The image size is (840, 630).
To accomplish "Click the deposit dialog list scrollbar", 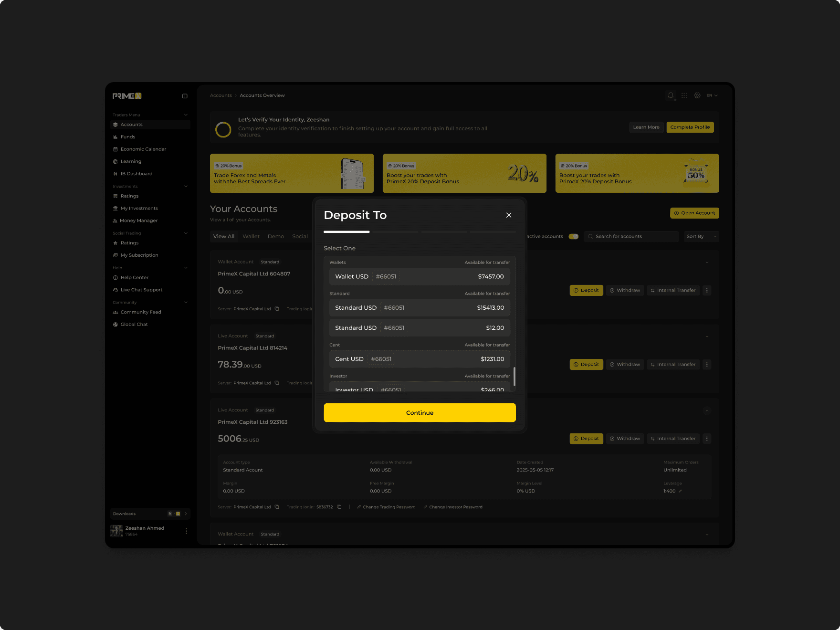I will (x=514, y=377).
